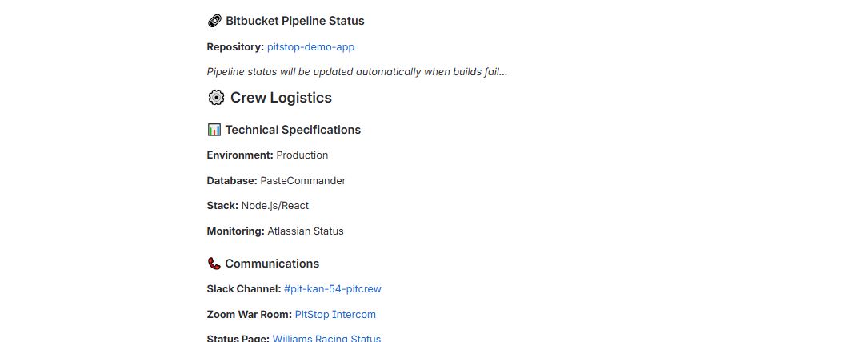Click the Production environment value
The image size is (868, 342).
point(302,155)
